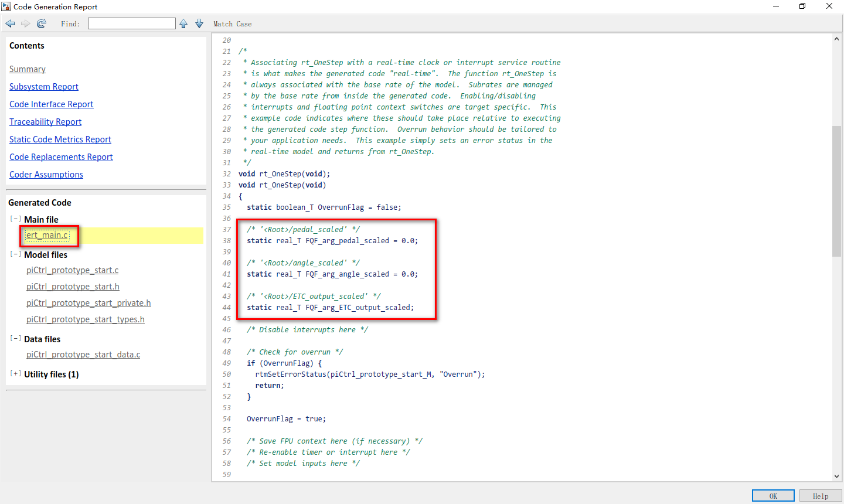The width and height of the screenshot is (844, 504).
Task: Open the ert_main.c file
Action: [x=47, y=235]
